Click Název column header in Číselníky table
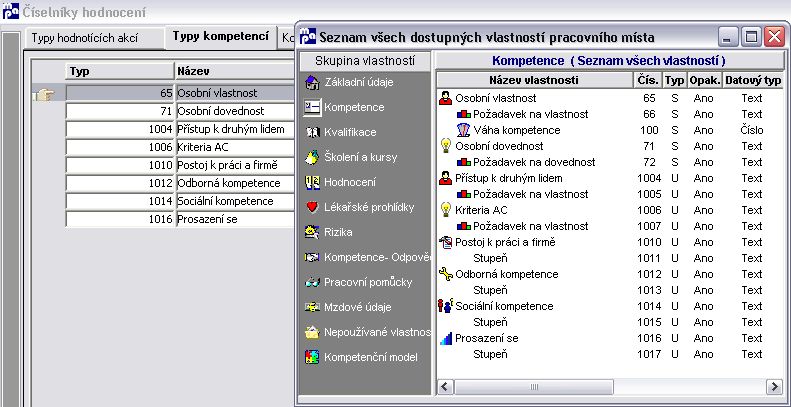 tap(235, 71)
